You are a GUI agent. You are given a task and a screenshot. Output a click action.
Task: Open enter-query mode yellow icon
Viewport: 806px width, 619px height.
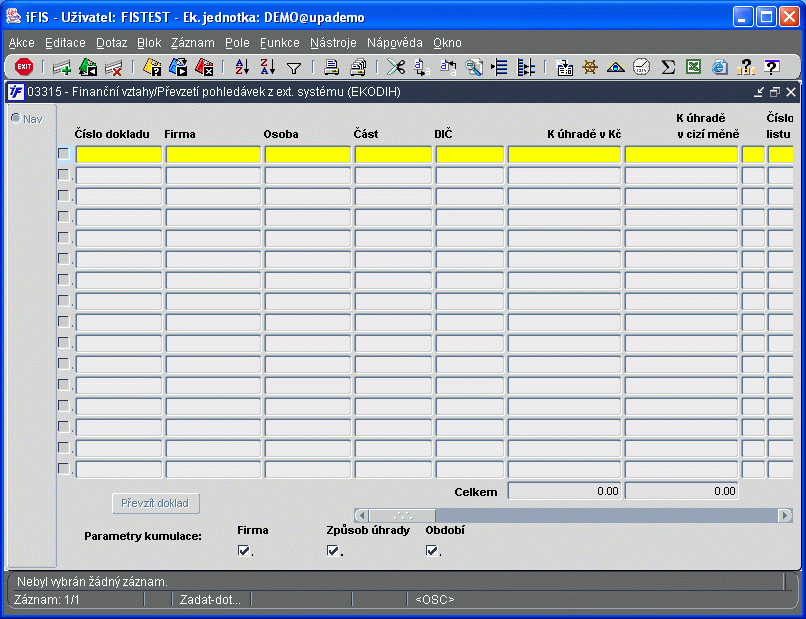tap(152, 67)
